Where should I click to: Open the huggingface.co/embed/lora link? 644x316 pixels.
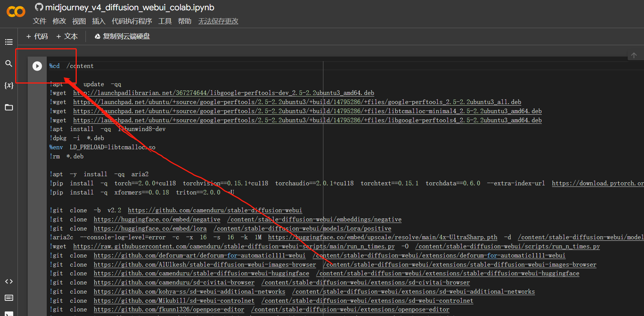pyautogui.click(x=150, y=229)
